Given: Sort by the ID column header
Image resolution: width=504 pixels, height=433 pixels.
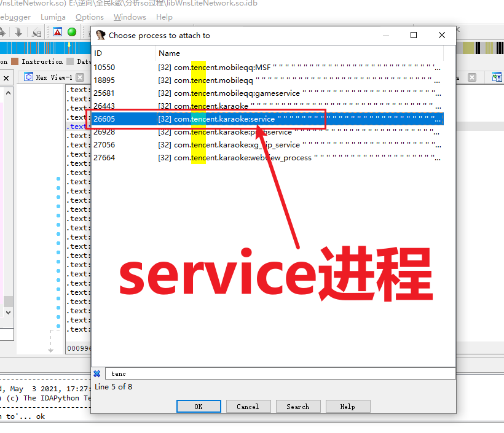Looking at the screenshot, I should point(124,53).
